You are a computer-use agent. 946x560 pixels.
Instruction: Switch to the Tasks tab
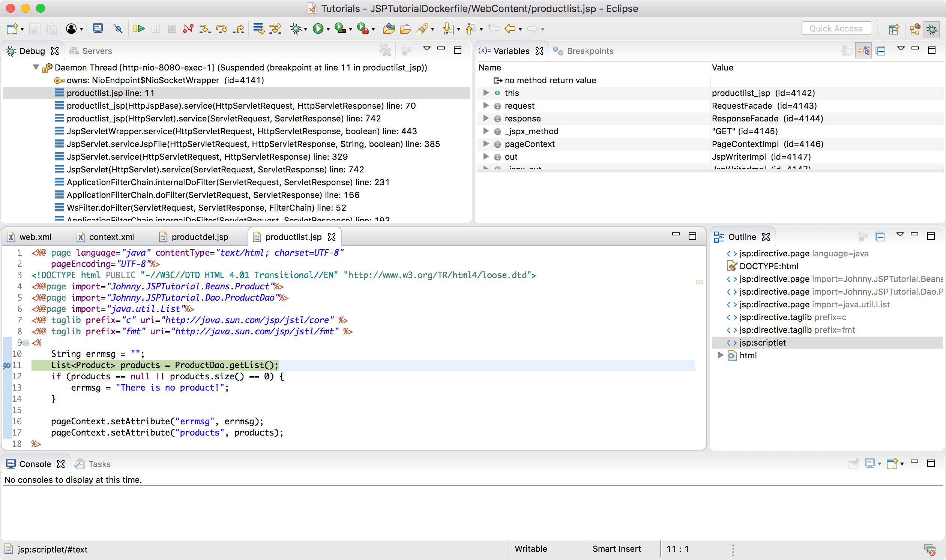[93, 464]
